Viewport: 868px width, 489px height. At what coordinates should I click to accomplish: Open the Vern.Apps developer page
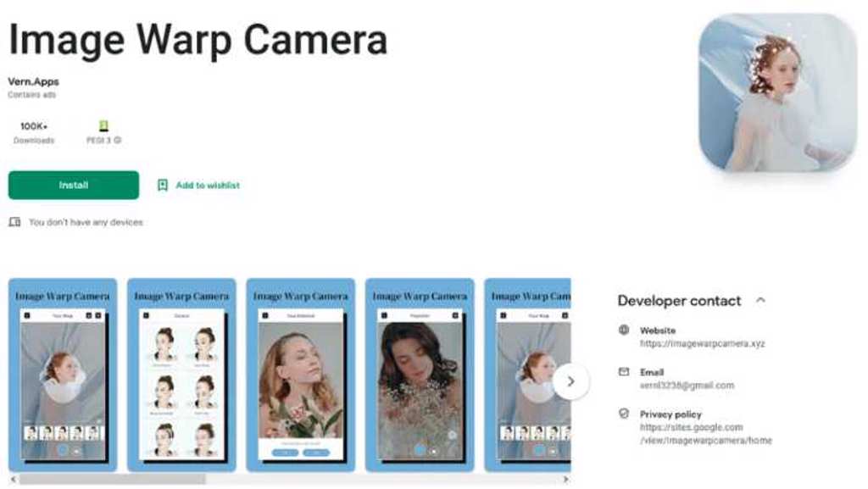pyautogui.click(x=33, y=81)
